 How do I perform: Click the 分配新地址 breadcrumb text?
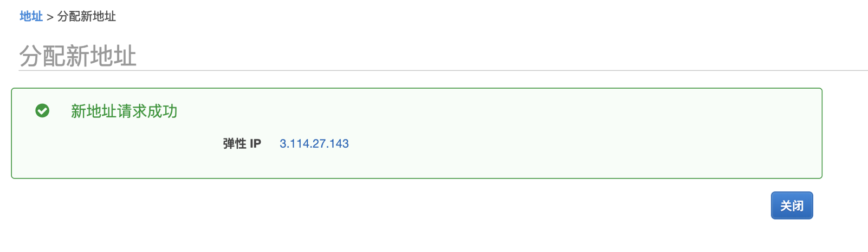[x=87, y=16]
